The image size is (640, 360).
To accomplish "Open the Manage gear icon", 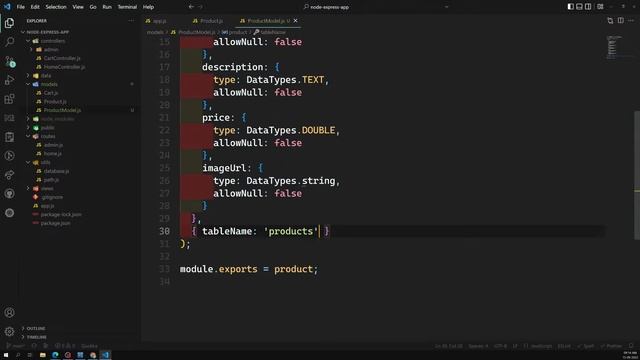I will tap(9, 331).
